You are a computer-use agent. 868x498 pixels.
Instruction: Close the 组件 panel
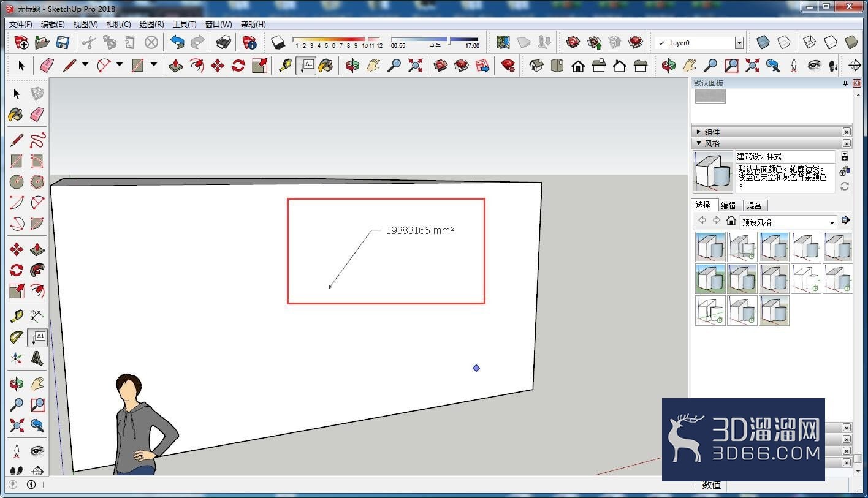pos(847,132)
